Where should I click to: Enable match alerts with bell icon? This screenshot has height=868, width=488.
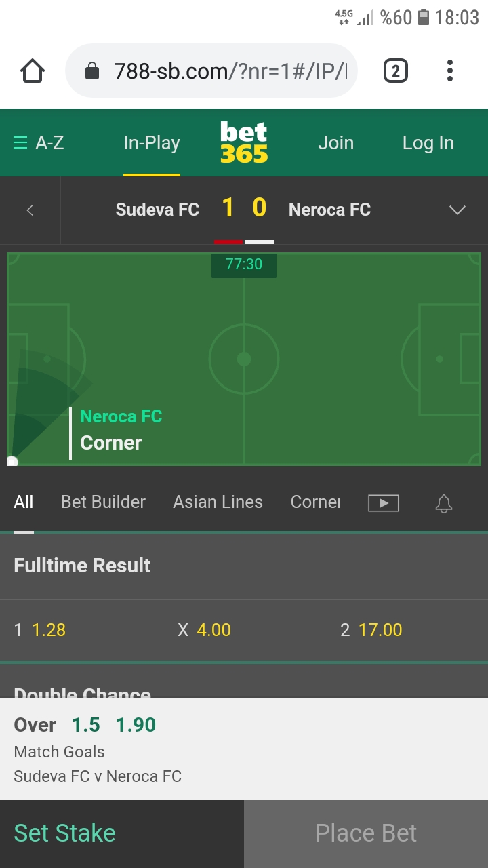(x=444, y=503)
